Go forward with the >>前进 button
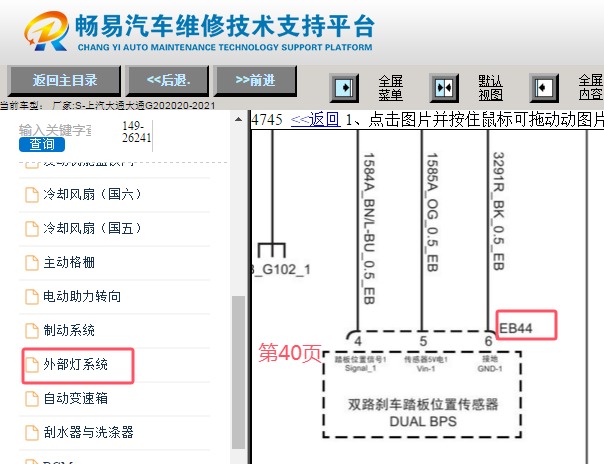The width and height of the screenshot is (604, 464). pos(255,80)
